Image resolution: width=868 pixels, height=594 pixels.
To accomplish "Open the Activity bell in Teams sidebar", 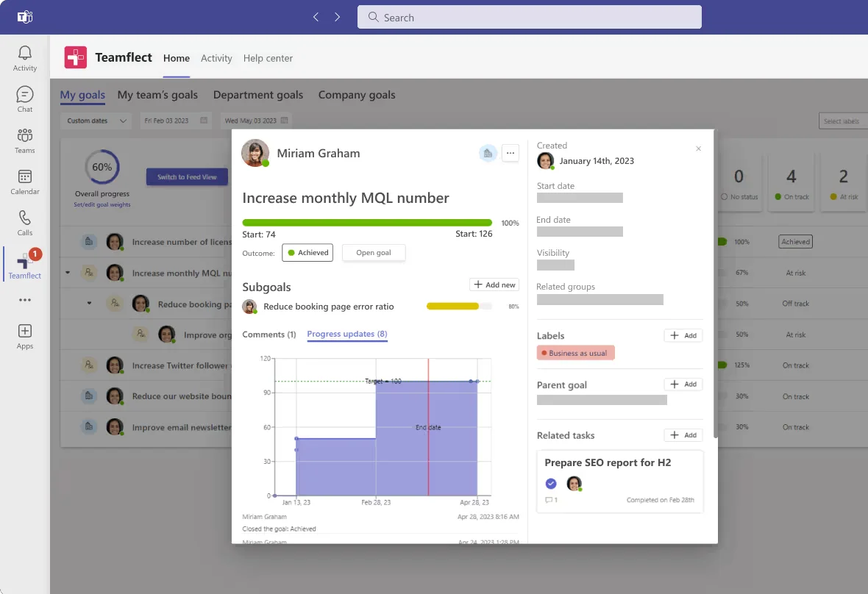I will point(25,59).
